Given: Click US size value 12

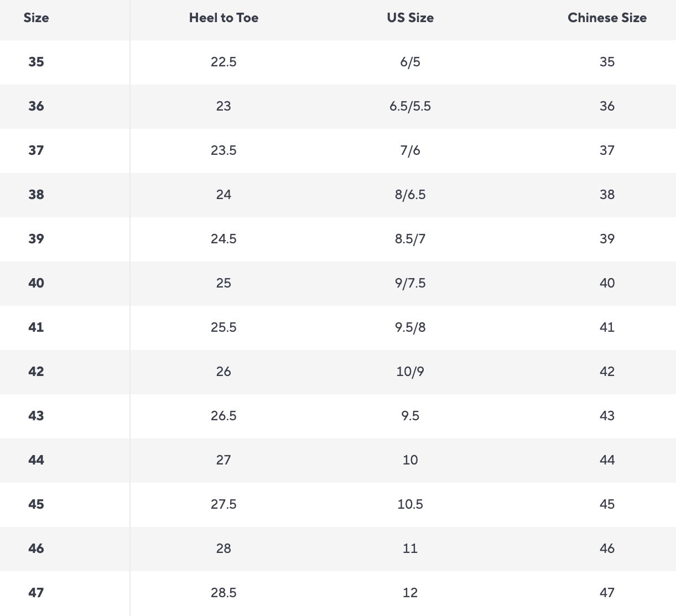Looking at the screenshot, I should coord(410,593).
